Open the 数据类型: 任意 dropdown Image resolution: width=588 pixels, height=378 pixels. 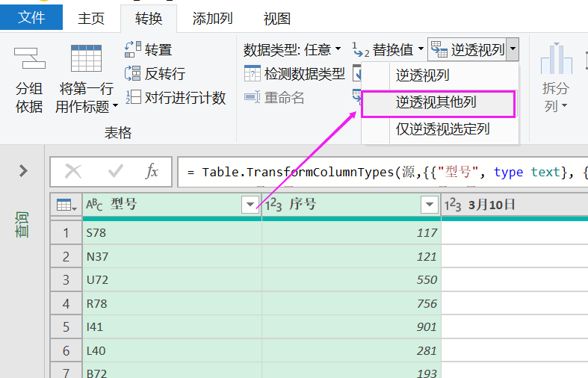[292, 49]
